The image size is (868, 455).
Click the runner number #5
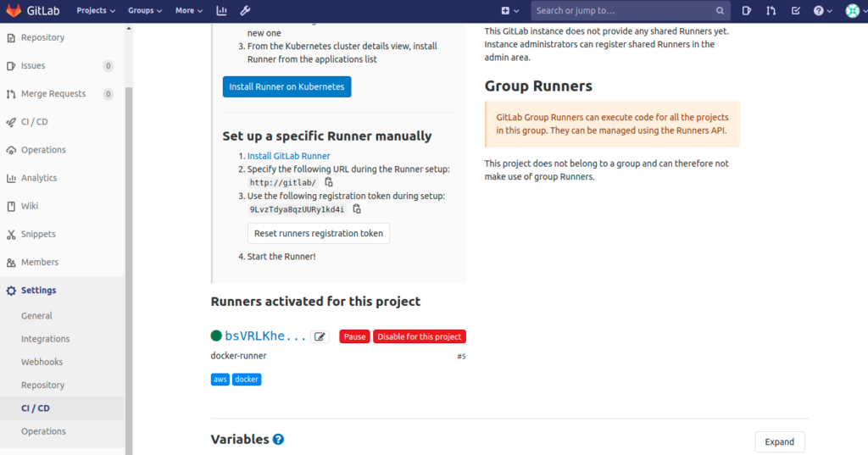461,357
